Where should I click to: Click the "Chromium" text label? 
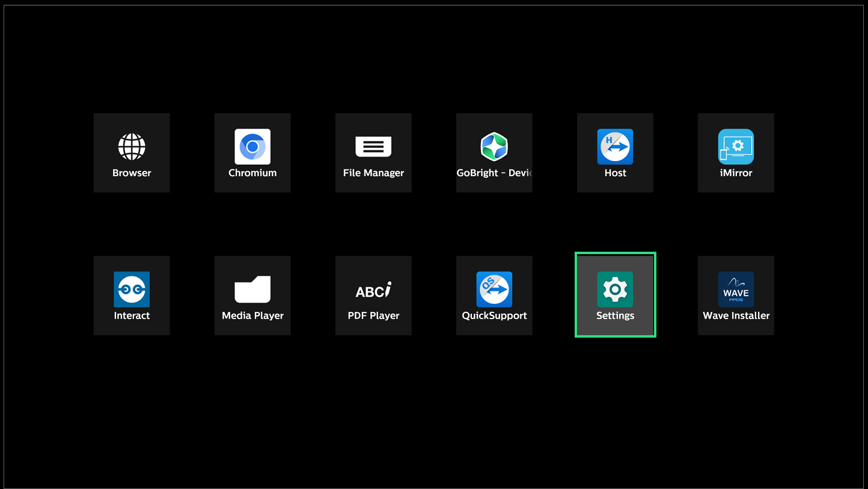252,173
